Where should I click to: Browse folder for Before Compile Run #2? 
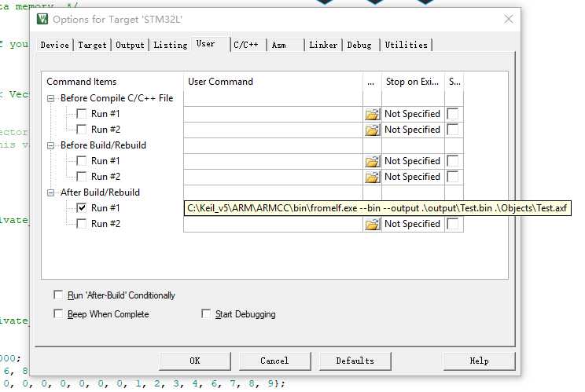[372, 130]
